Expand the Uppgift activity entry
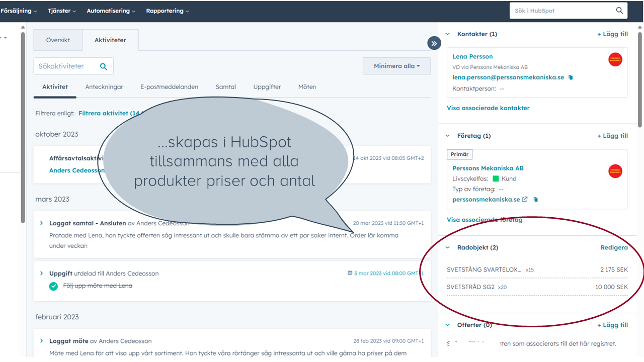644x362 pixels. coord(42,274)
